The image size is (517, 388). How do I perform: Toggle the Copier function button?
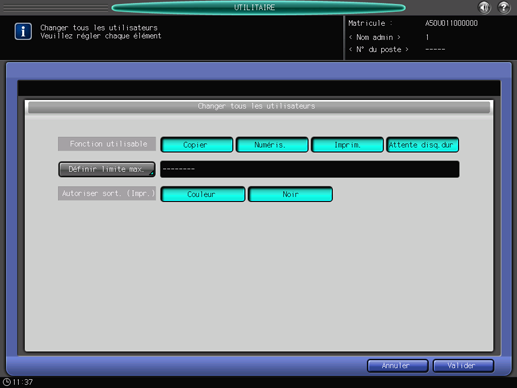pos(197,145)
